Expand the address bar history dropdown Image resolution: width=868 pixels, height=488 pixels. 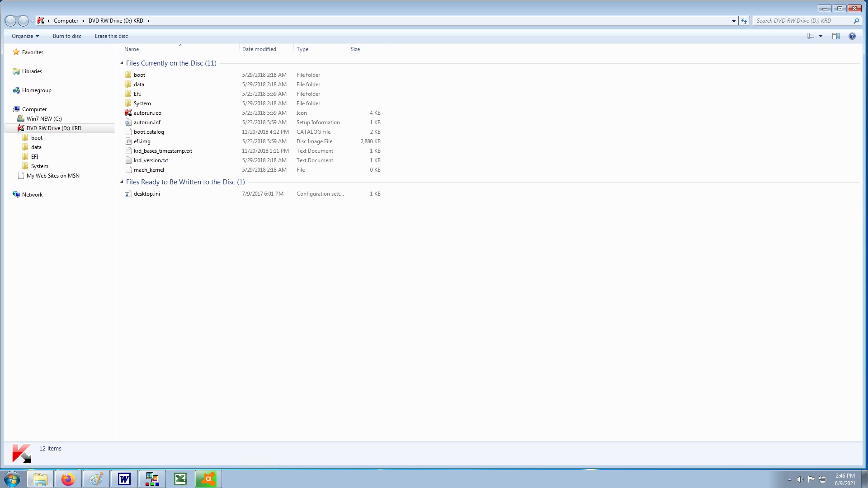tap(734, 21)
